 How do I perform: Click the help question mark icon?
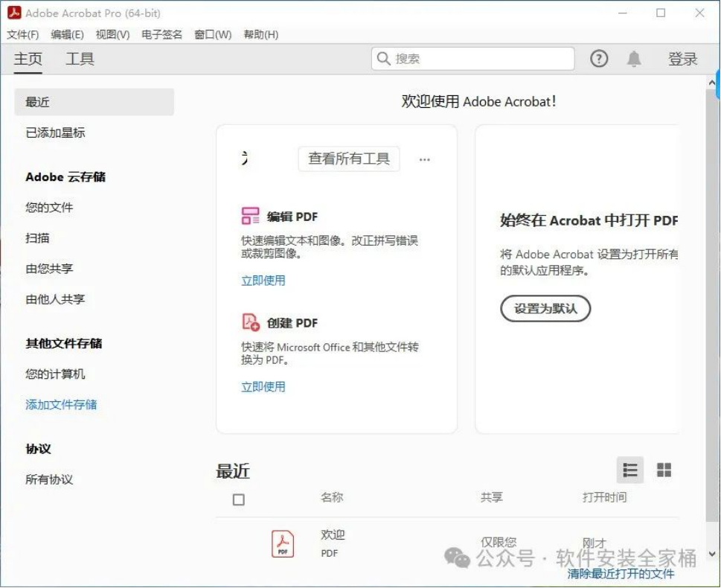click(599, 59)
